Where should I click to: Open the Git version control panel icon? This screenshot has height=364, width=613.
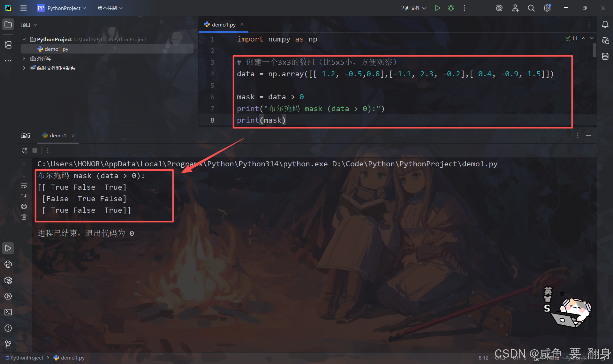click(x=8, y=344)
